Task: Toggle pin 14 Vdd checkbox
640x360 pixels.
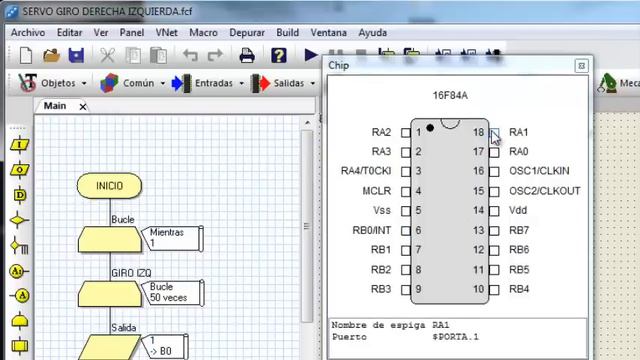Action: [x=494, y=211]
